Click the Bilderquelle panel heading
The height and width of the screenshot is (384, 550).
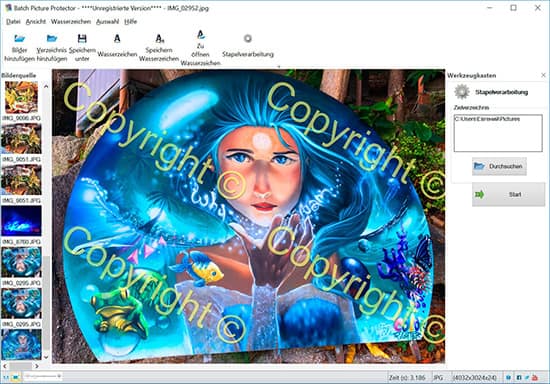coord(19,75)
